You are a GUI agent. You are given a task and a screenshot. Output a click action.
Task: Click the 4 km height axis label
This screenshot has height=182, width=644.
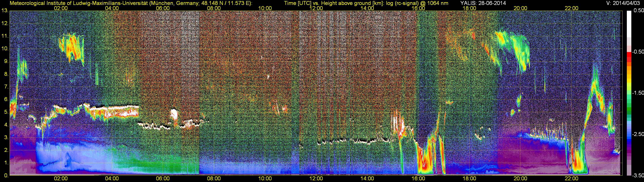[6, 125]
